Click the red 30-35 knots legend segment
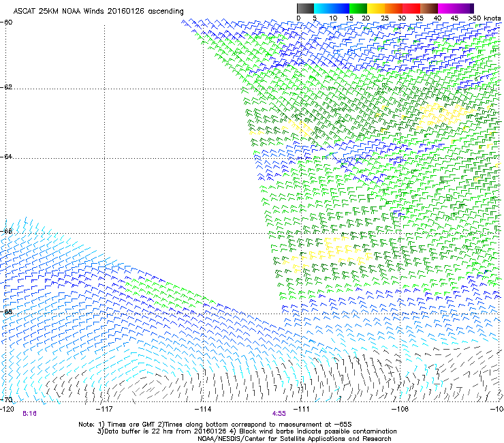 tap(411, 8)
